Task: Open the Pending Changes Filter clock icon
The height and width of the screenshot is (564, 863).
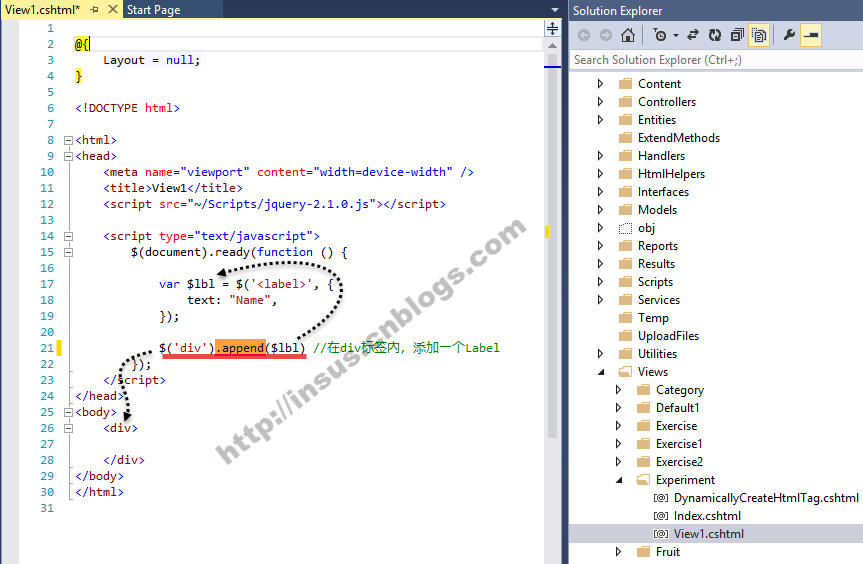Action: pyautogui.click(x=660, y=35)
